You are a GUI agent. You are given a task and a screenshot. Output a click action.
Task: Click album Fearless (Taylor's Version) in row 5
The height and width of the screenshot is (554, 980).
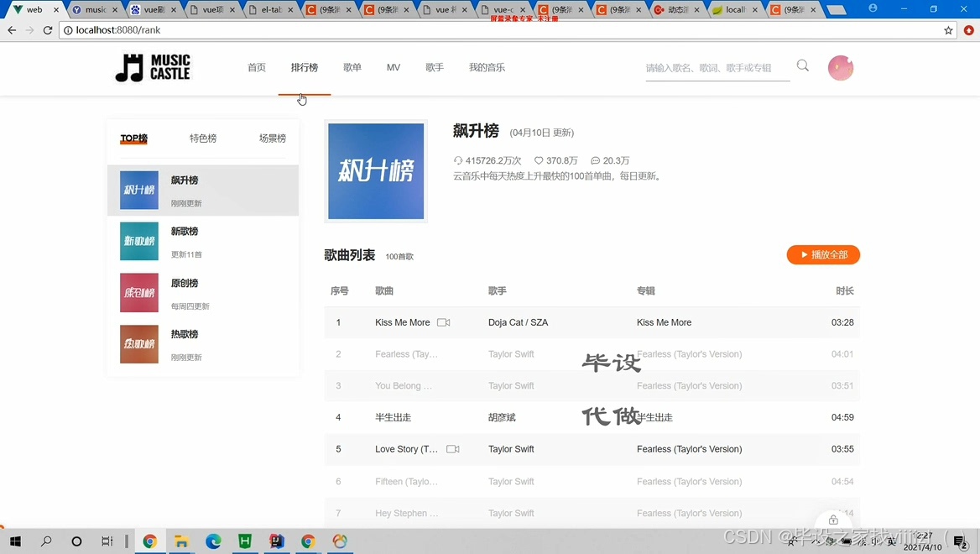click(x=690, y=449)
